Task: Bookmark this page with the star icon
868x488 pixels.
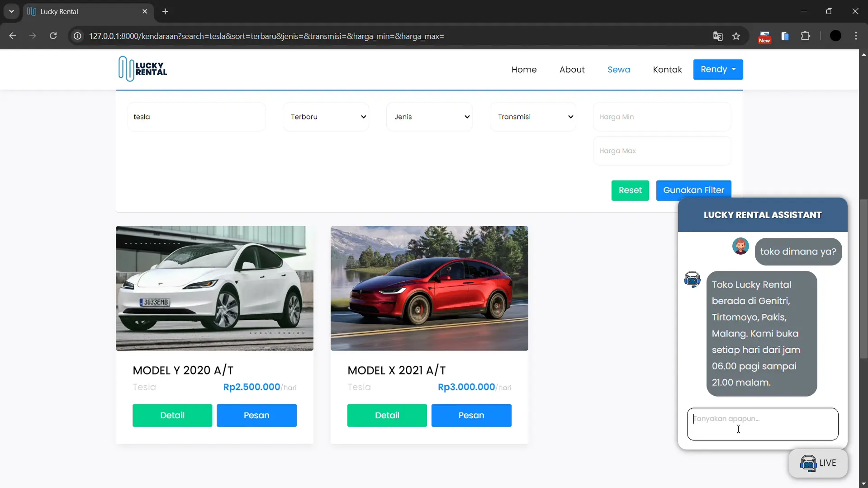Action: point(736,36)
